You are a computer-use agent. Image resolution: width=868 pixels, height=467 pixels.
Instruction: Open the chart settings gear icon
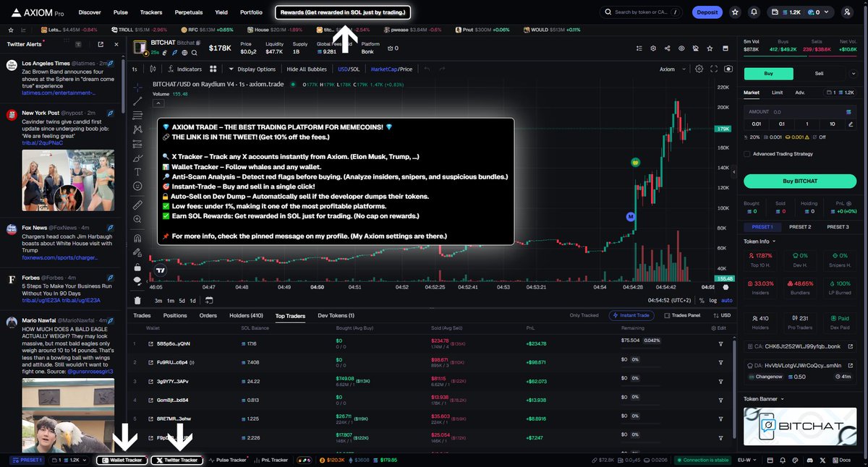pyautogui.click(x=699, y=69)
